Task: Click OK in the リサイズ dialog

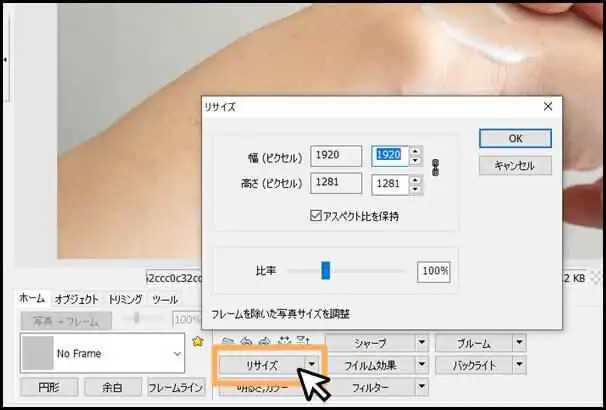Action: point(515,138)
